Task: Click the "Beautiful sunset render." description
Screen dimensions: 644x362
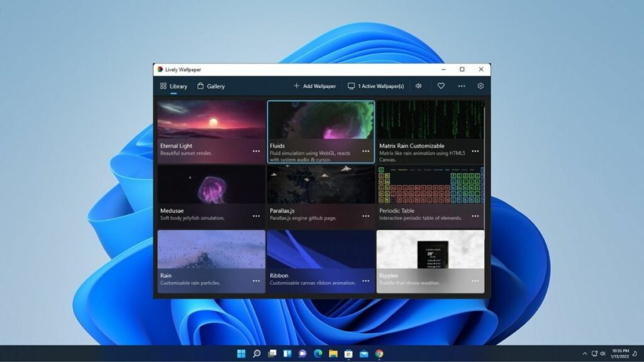Action: pos(186,153)
